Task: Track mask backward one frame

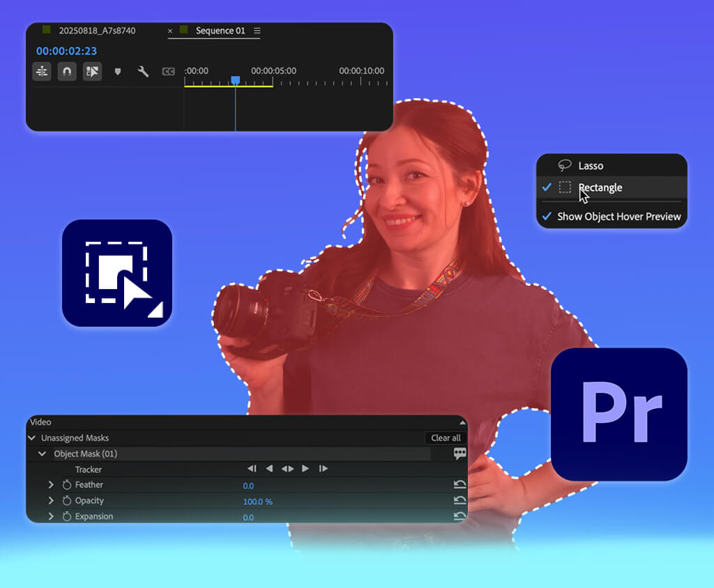Action: click(252, 469)
